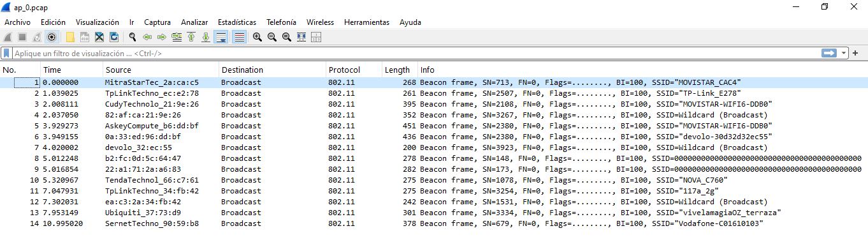Select packet with source b2:fc:0d:5c:64:47
Viewport: 868px width, 249px height.
click(433, 158)
